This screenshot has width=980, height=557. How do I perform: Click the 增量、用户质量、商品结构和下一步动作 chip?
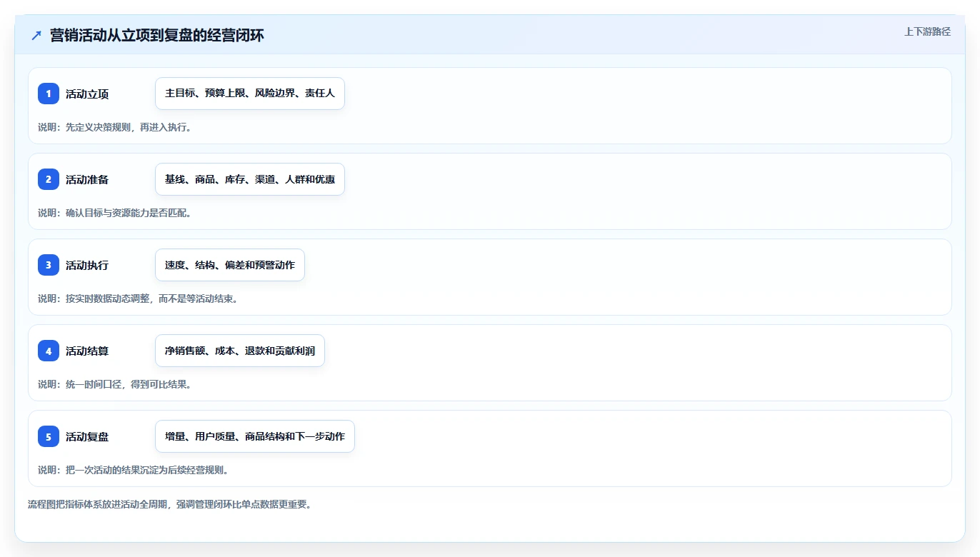point(255,436)
